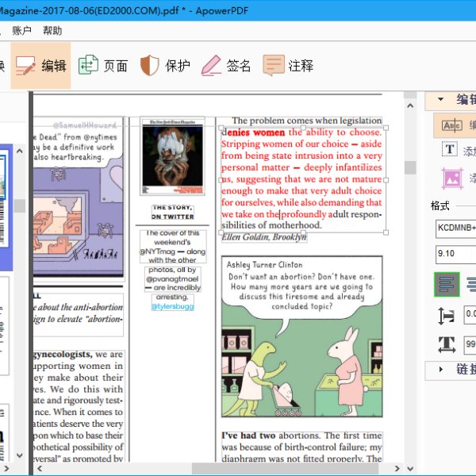The image size is (476, 476).
Task: Click the 'Ellen Goldin, Brooklyn' text
Action: (x=264, y=236)
